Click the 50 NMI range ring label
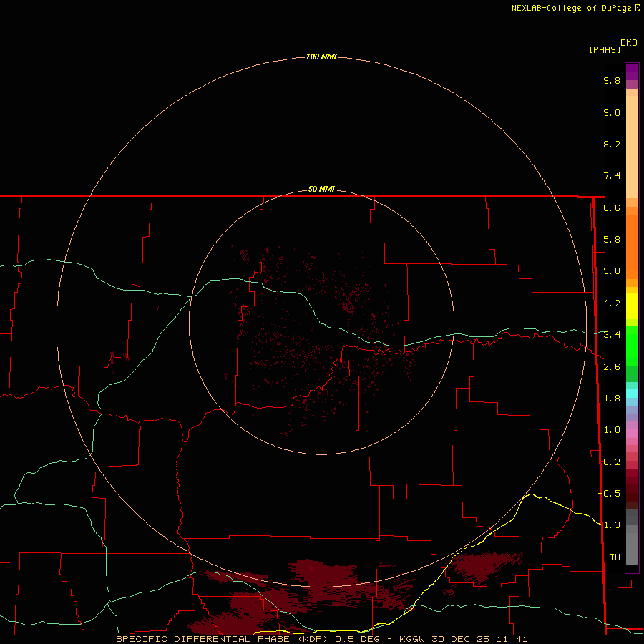The height and width of the screenshot is (644, 644). [321, 189]
